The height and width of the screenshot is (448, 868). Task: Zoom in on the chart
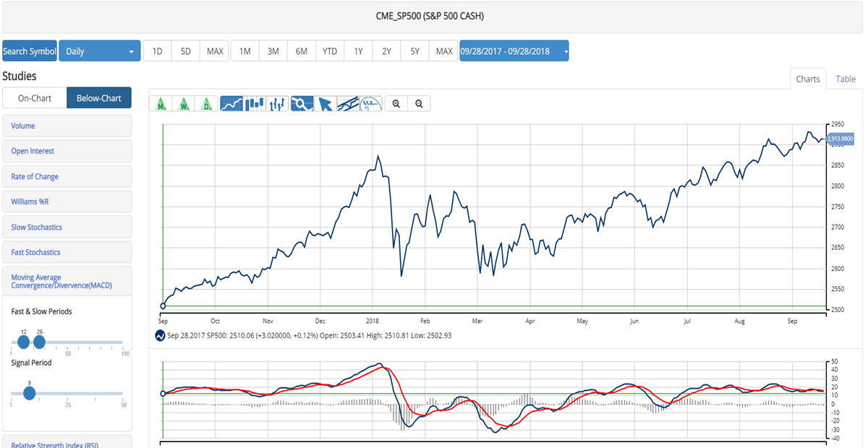click(396, 103)
